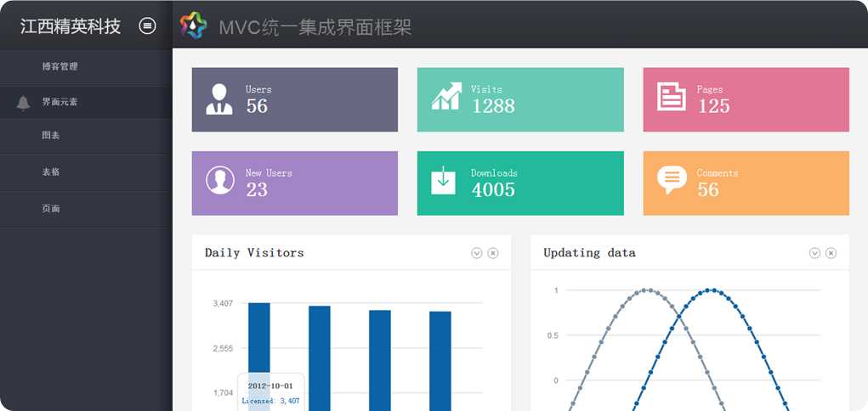Close the Daily Visitors panel
Viewport: 868px width, 411px height.
tap(493, 253)
